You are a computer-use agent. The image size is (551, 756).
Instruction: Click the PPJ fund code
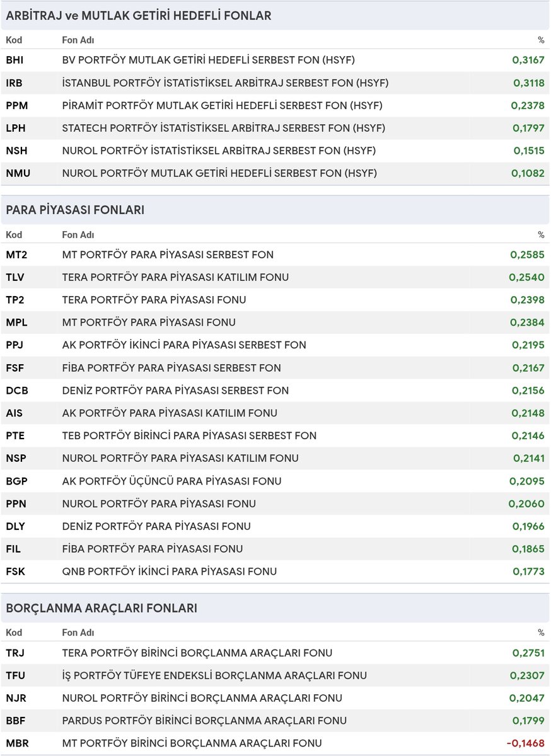(x=15, y=346)
